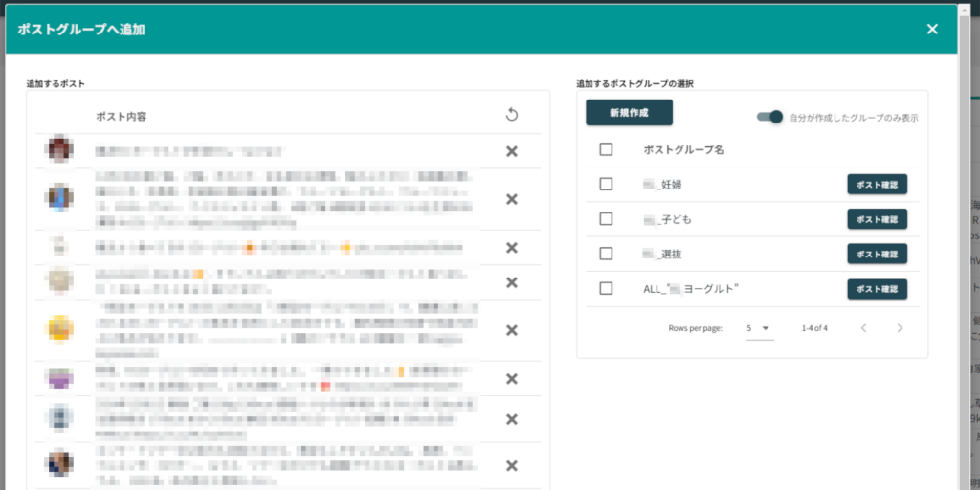Remove the eighth post at the list bottom
980x490 pixels.
512,466
